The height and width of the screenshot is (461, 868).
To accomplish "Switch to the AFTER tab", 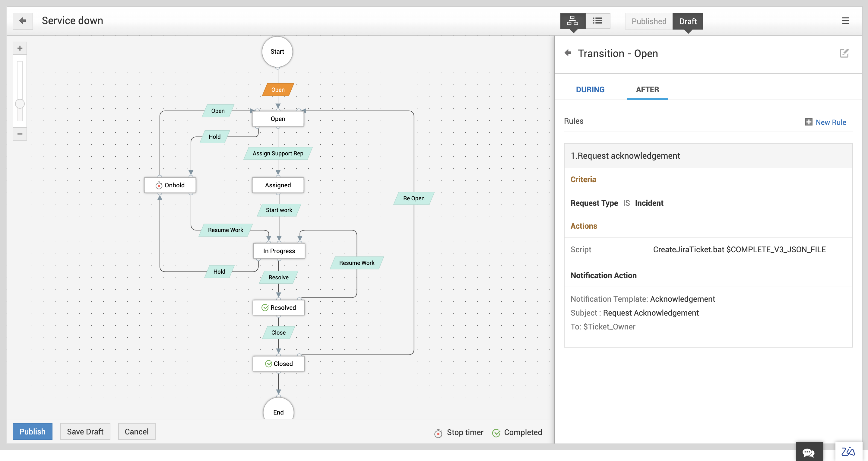I will (x=647, y=89).
